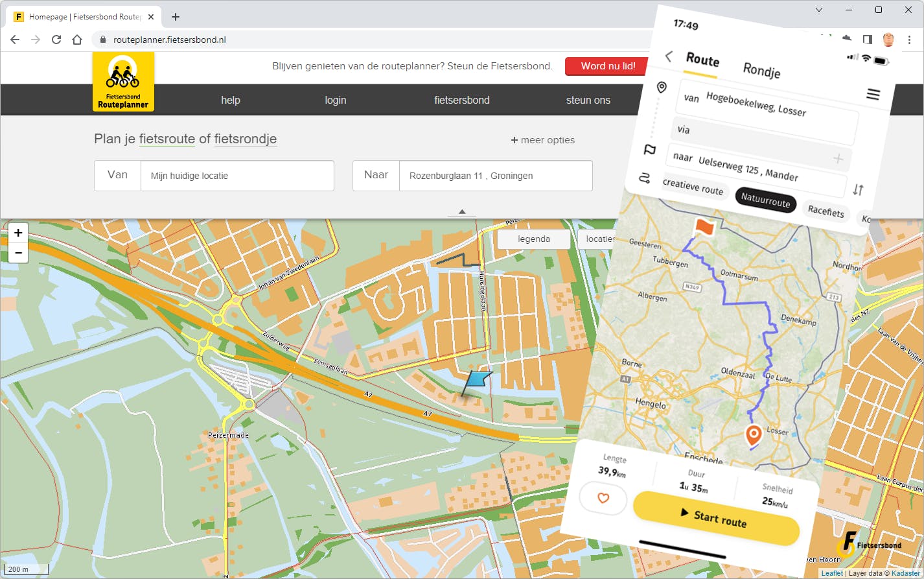Reload the routeplanner page

tap(56, 40)
